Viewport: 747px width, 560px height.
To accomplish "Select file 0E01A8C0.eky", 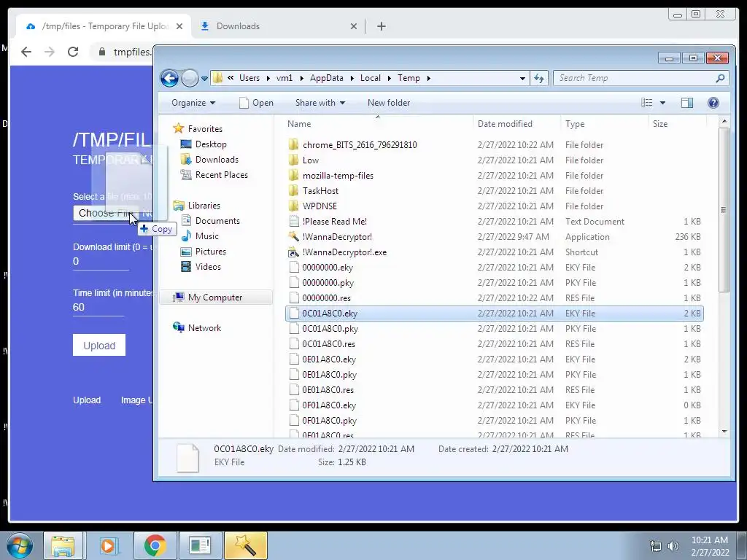I will click(329, 359).
